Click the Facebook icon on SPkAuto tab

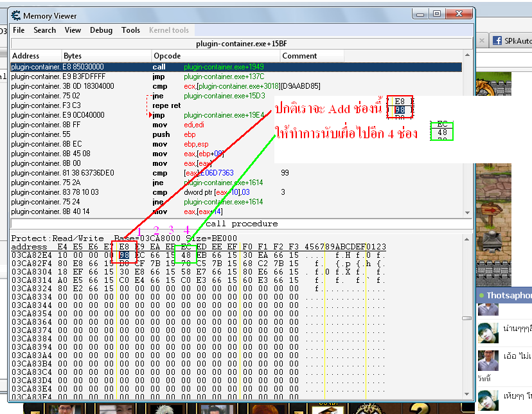pos(497,40)
